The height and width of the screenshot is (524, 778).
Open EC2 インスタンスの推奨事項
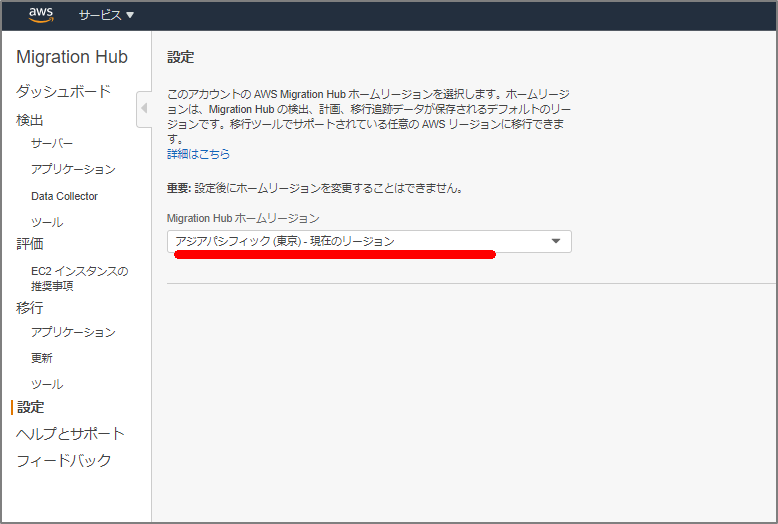pos(79,278)
